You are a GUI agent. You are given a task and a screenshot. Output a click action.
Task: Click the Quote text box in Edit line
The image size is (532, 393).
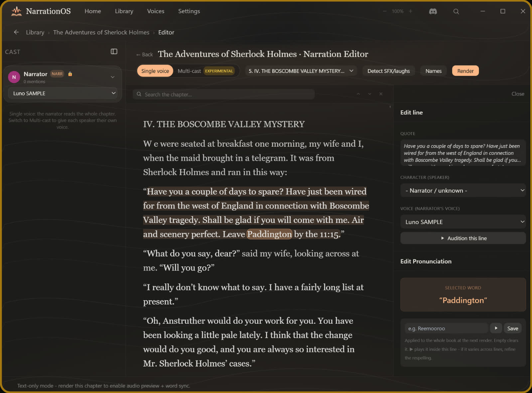[463, 153]
